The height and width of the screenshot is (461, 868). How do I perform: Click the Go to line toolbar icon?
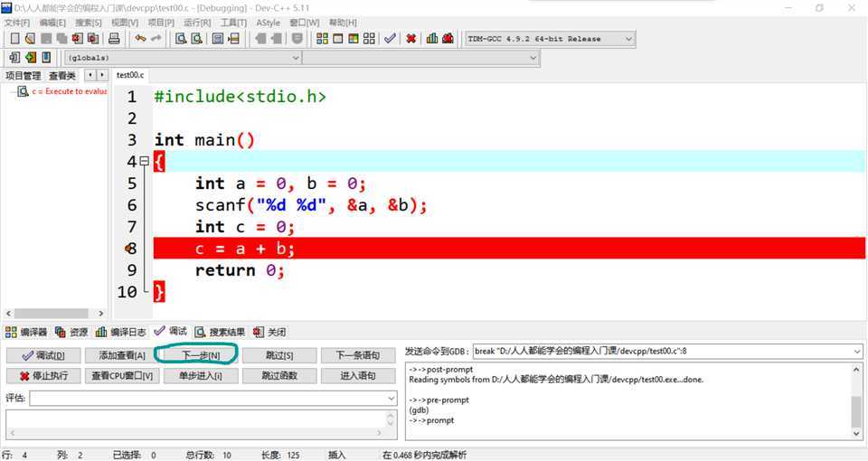pyautogui.click(x=233, y=38)
